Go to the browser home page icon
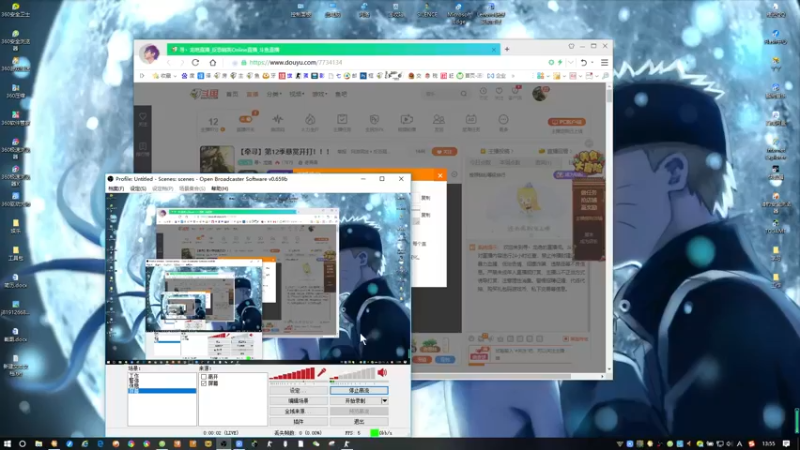The image size is (800, 450). pyautogui.click(x=213, y=62)
